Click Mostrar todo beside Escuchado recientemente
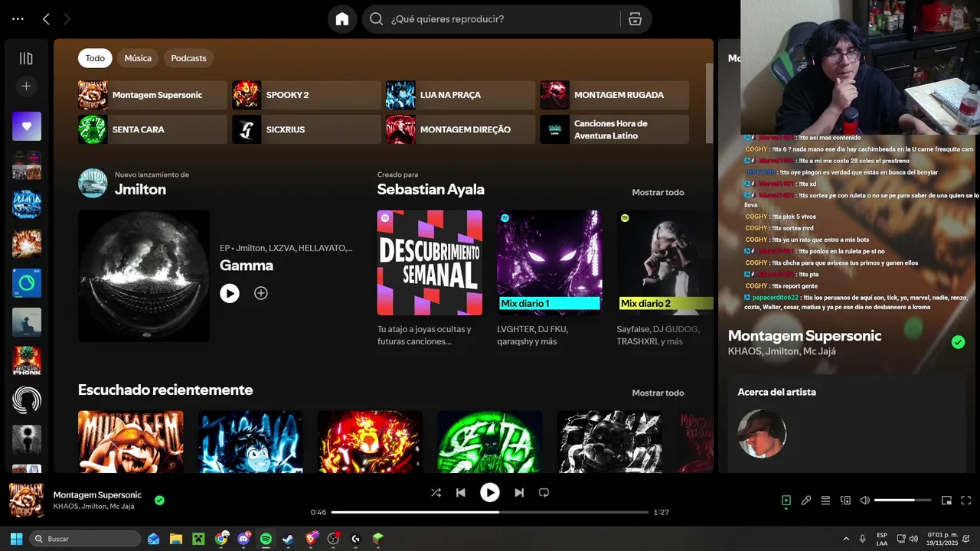 pos(658,393)
